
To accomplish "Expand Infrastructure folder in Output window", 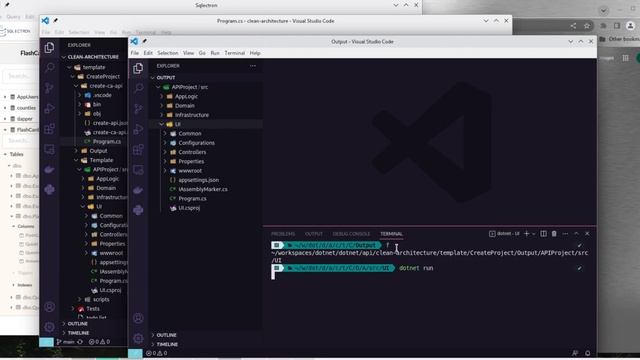I will pyautogui.click(x=192, y=115).
